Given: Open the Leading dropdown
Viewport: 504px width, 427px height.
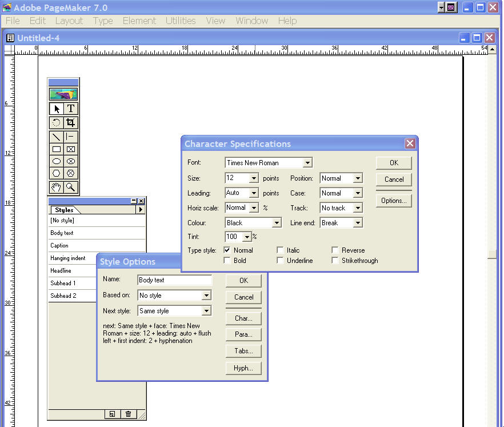Looking at the screenshot, I should coord(254,193).
